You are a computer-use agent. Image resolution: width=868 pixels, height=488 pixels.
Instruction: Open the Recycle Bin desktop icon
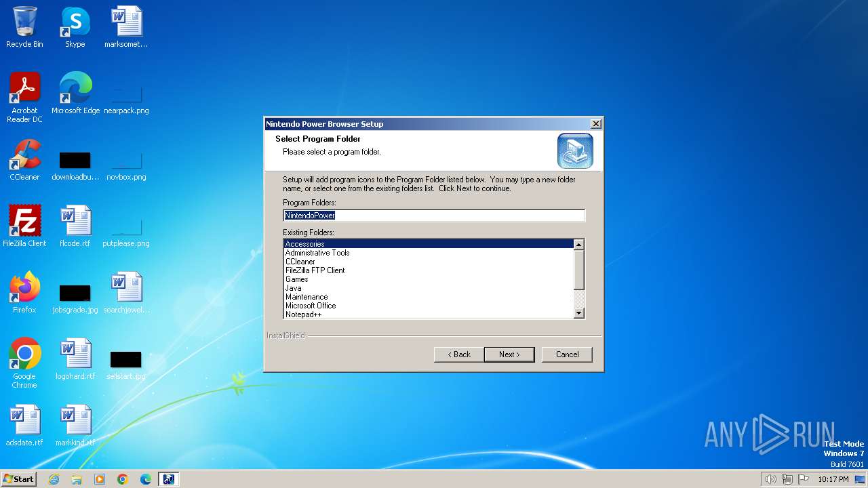pyautogui.click(x=24, y=27)
